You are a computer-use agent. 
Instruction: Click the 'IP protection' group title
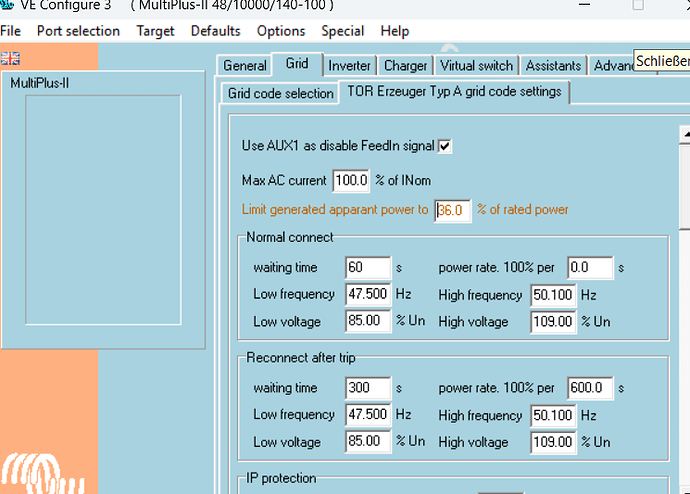tap(281, 478)
